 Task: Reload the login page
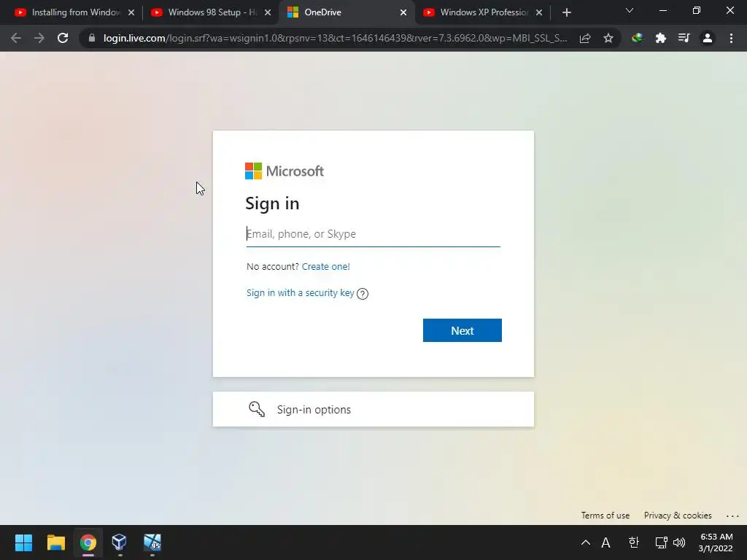coord(63,38)
